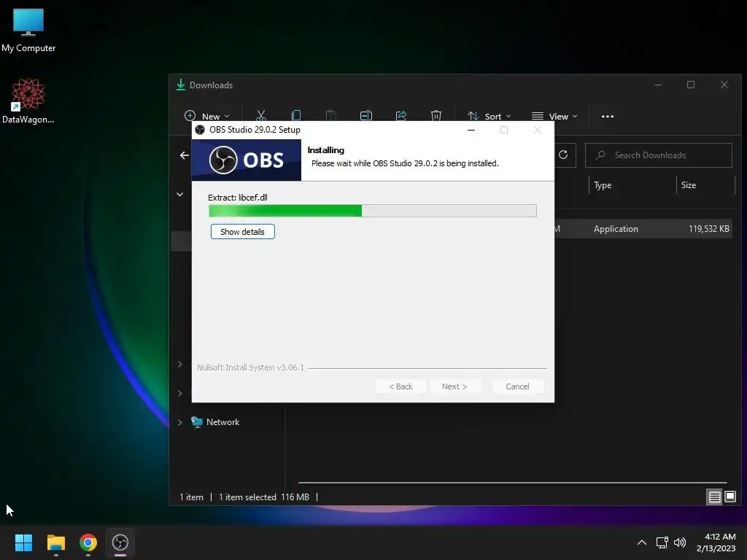Screen dimensions: 747x560
Task: Click the OBS Setup taskbar icon
Action: click(120, 542)
